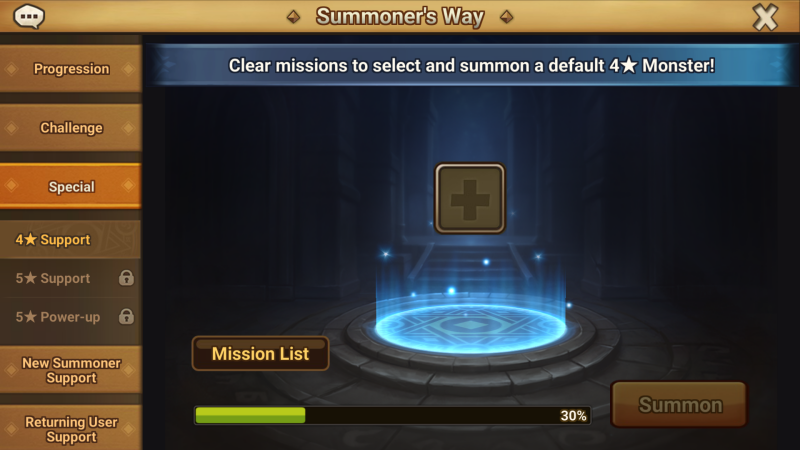Open Returning User Support section
Screen dimensions: 800x450
coord(71,429)
